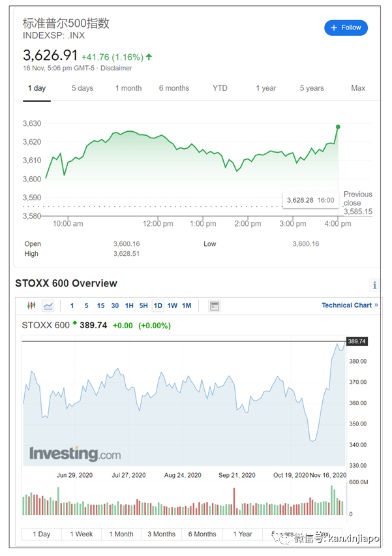Click the green up arrow next to 1.16%
Screen dimensions: 392x556
149,57
